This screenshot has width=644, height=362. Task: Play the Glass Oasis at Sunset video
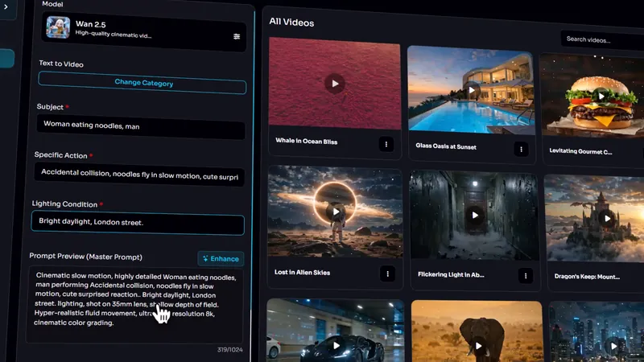click(x=472, y=90)
